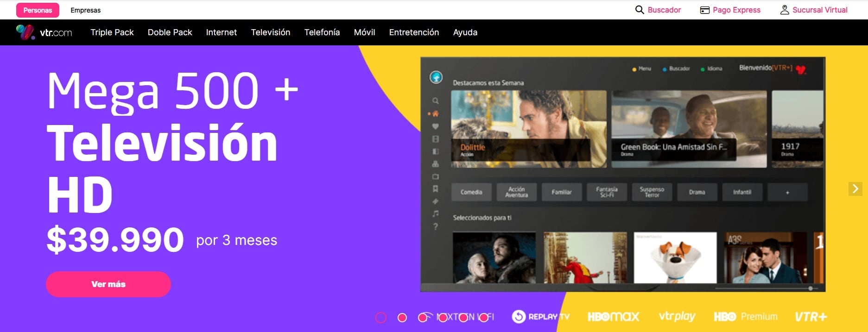Select the Personas pill tab
The width and height of the screenshot is (868, 332).
coord(38,10)
